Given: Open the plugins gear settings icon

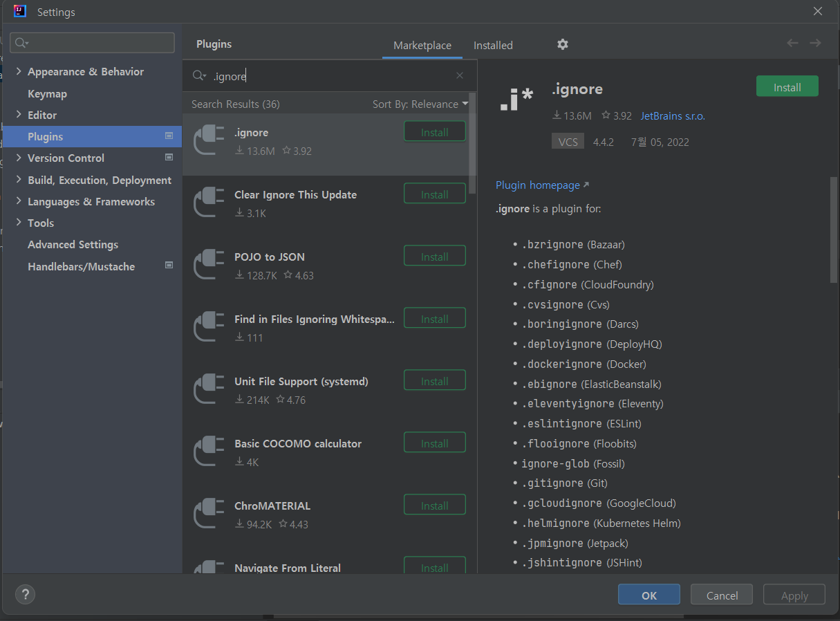Looking at the screenshot, I should (x=563, y=44).
